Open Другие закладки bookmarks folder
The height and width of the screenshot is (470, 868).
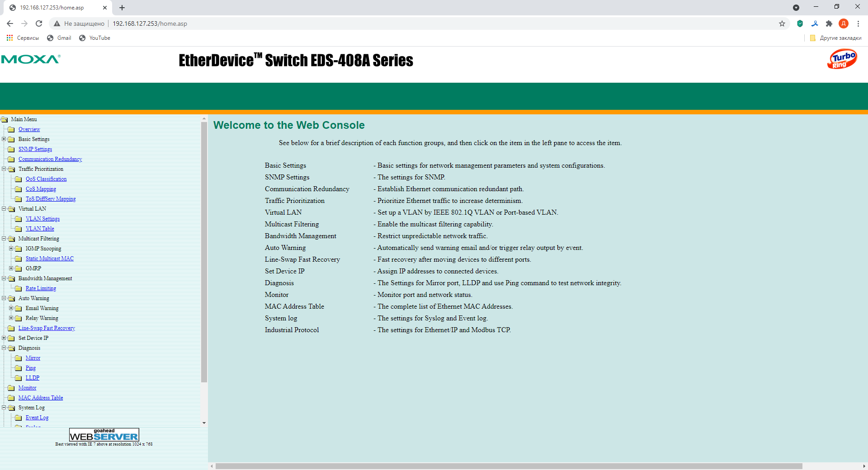836,38
